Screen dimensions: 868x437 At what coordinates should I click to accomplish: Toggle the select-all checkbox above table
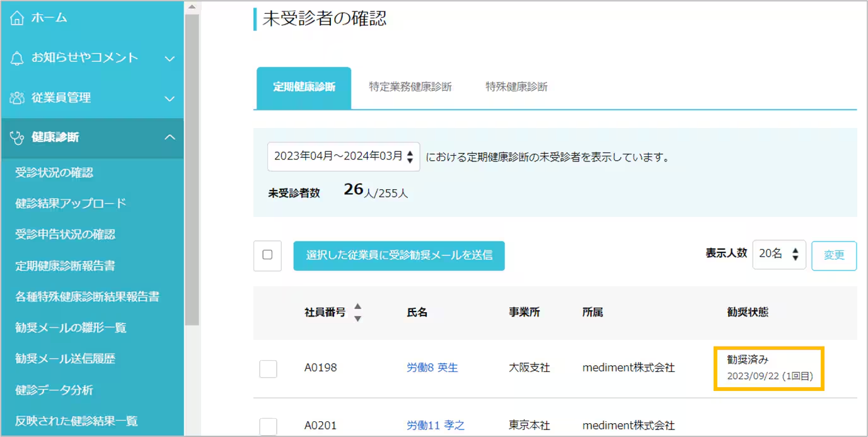click(267, 255)
